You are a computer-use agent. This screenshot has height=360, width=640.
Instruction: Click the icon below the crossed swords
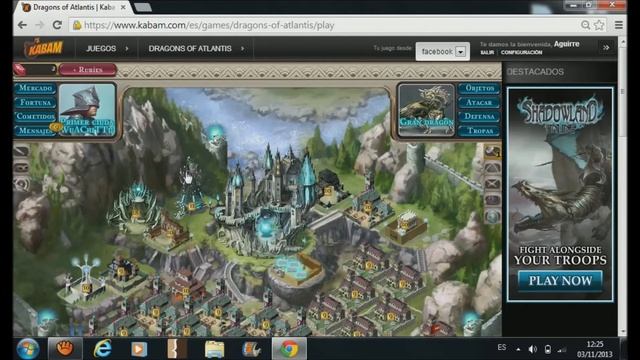492,200
